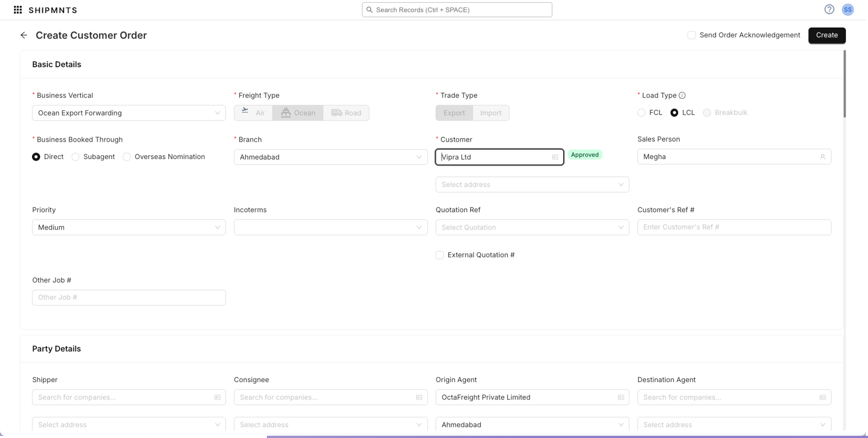Enable Send Order Acknowledgement checkbox
868x438 pixels.
click(692, 35)
